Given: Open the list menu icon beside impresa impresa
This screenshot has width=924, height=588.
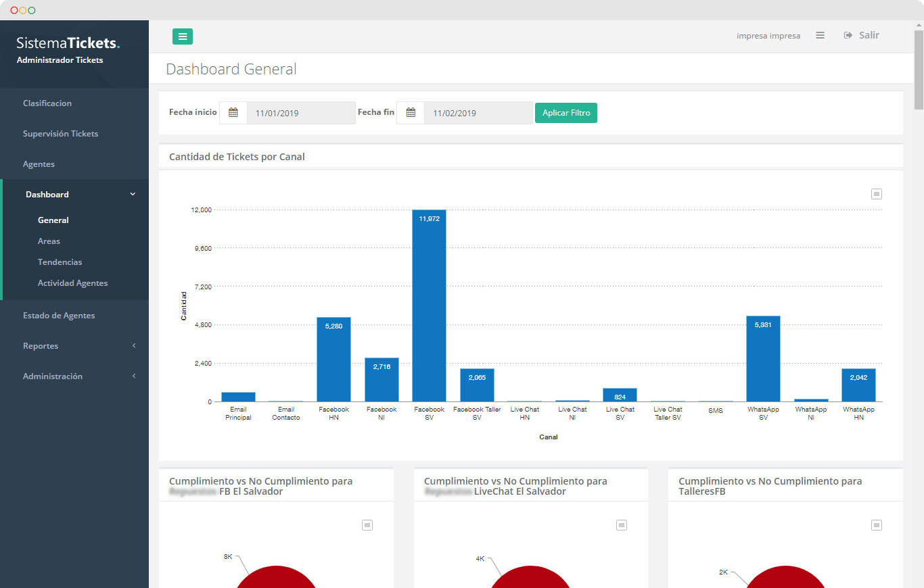Looking at the screenshot, I should [820, 35].
